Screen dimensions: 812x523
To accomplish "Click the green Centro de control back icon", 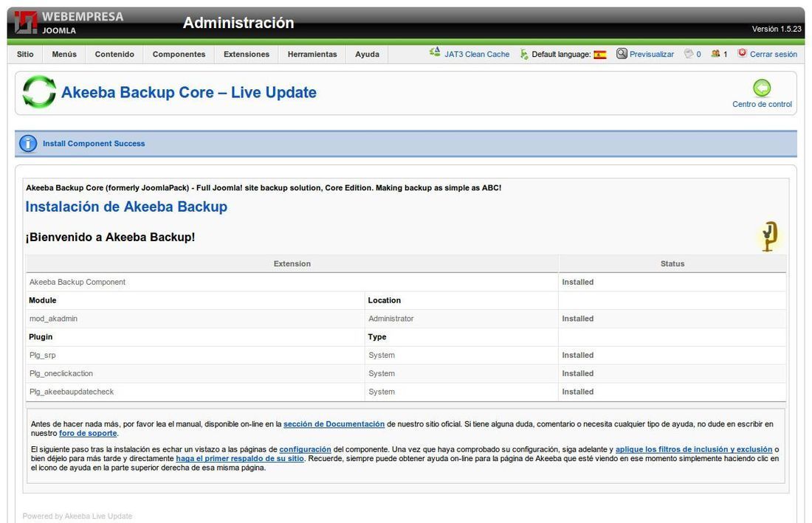I will 762,88.
